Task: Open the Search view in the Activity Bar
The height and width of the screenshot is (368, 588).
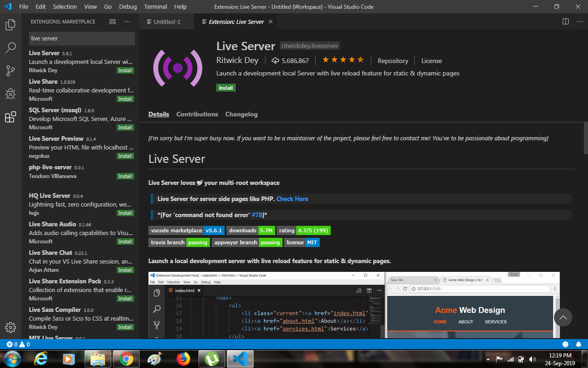Action: (10, 48)
